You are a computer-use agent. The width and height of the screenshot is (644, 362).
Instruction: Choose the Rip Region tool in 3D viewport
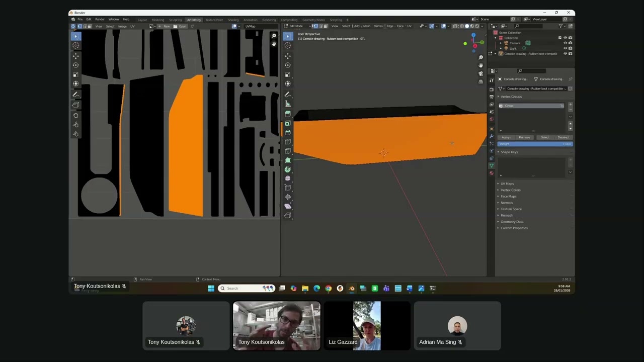point(288,215)
